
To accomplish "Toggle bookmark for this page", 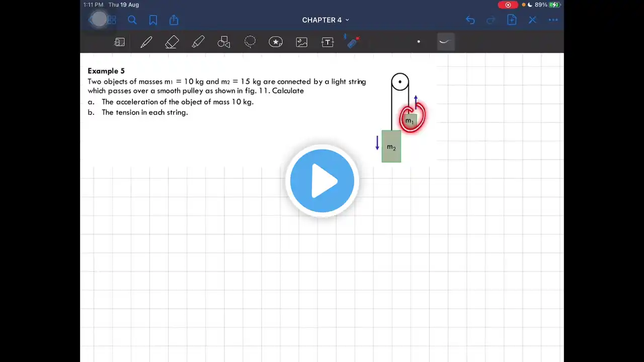I will [x=153, y=20].
